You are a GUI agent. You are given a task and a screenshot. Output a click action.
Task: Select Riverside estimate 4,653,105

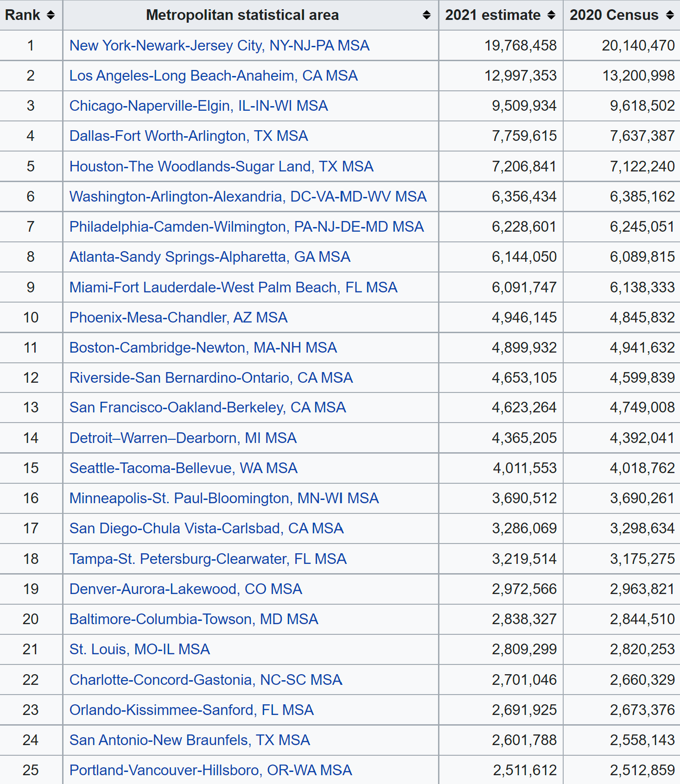[x=524, y=378]
